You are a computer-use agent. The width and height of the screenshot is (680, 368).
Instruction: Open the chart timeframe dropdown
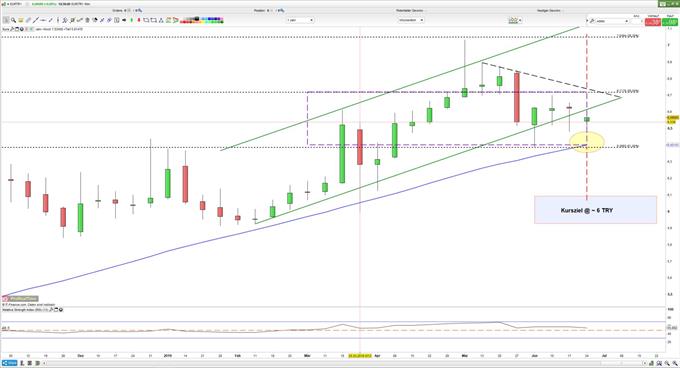pyautogui.click(x=300, y=20)
